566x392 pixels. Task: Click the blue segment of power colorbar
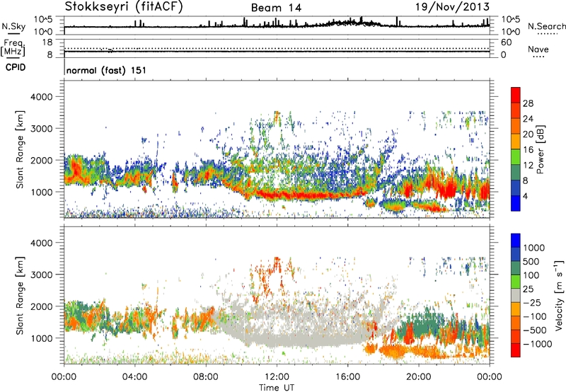(x=516, y=203)
